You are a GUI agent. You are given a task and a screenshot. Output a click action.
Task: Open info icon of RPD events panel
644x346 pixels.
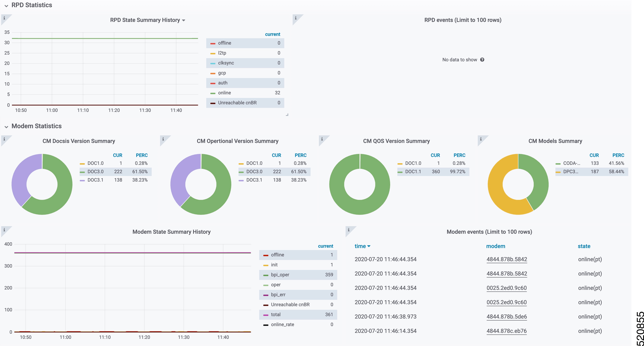coord(295,18)
